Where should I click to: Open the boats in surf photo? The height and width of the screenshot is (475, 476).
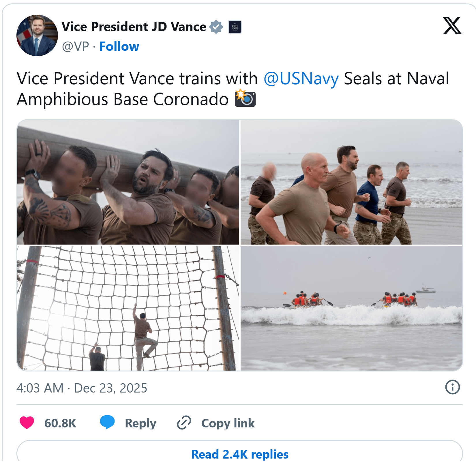click(x=351, y=308)
